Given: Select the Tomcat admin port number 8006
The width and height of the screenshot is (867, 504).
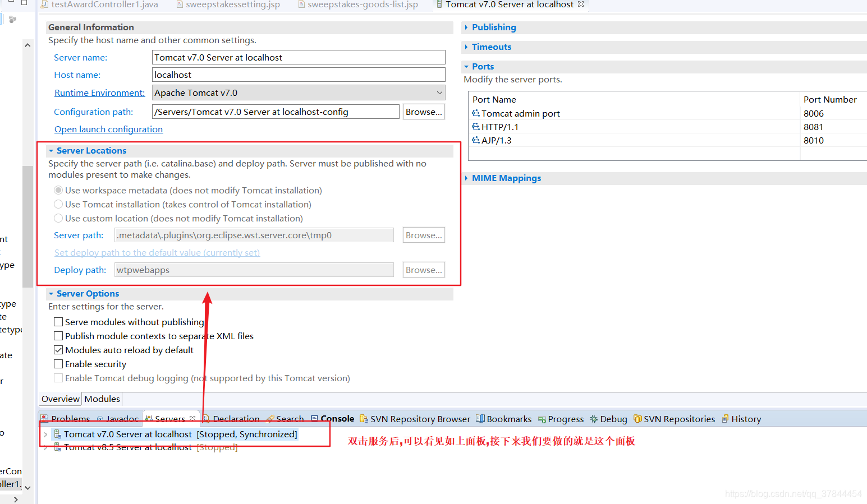Looking at the screenshot, I should click(814, 113).
